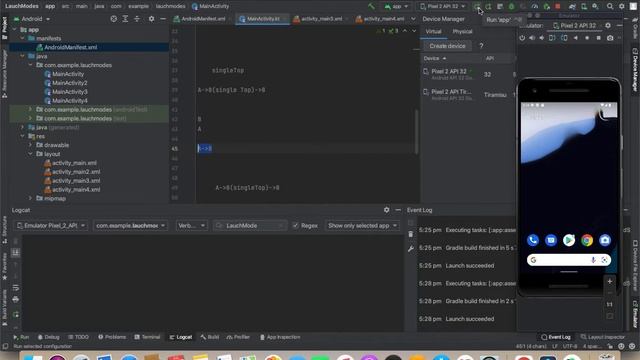Open MainActivity2 in project tree
This screenshot has height=360, width=640.
pyautogui.click(x=70, y=83)
